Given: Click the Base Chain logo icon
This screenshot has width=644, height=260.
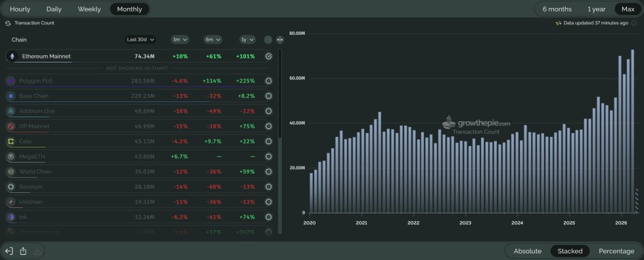Looking at the screenshot, I should click(x=11, y=96).
